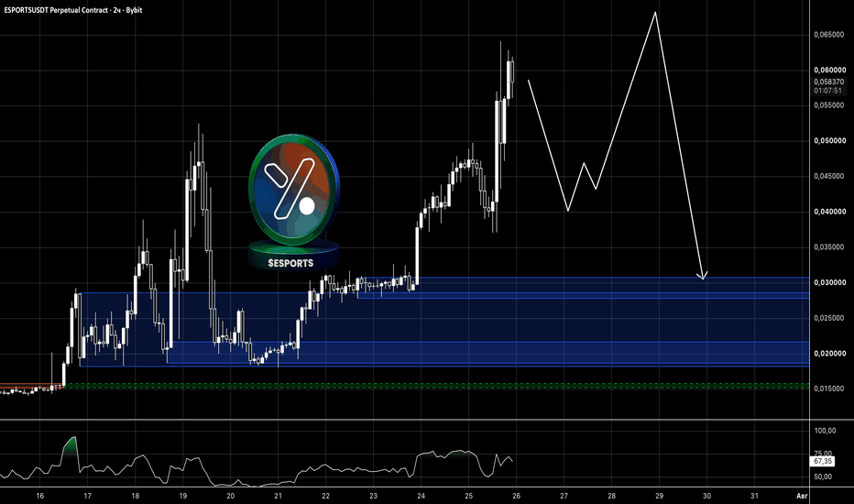Click the 0,035000 price axis label

pos(829,247)
